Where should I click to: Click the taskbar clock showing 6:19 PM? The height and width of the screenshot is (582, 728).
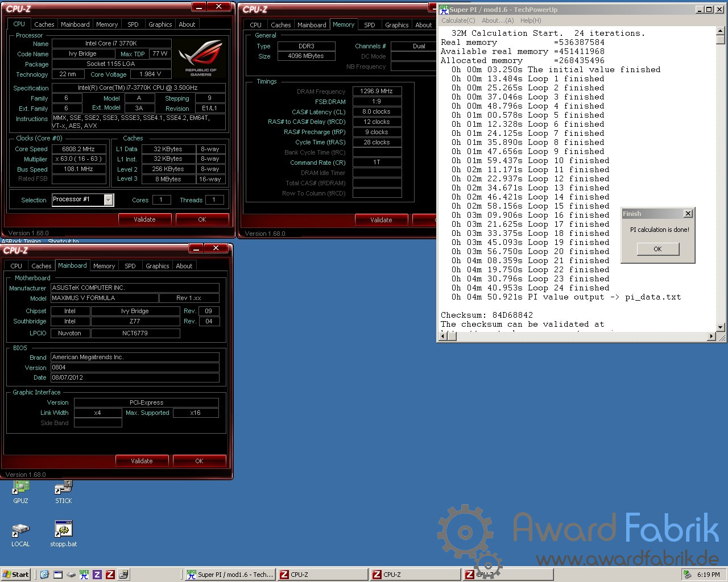point(708,575)
